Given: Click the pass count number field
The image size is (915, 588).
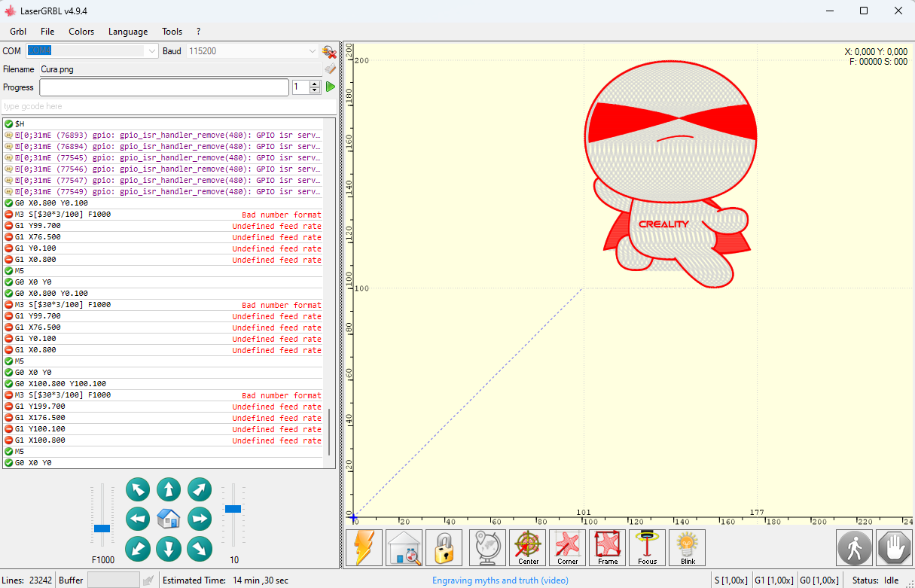Looking at the screenshot, I should coord(300,87).
